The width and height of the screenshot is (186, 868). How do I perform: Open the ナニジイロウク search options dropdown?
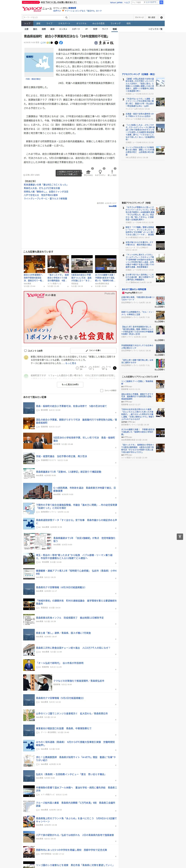click(151, 2)
